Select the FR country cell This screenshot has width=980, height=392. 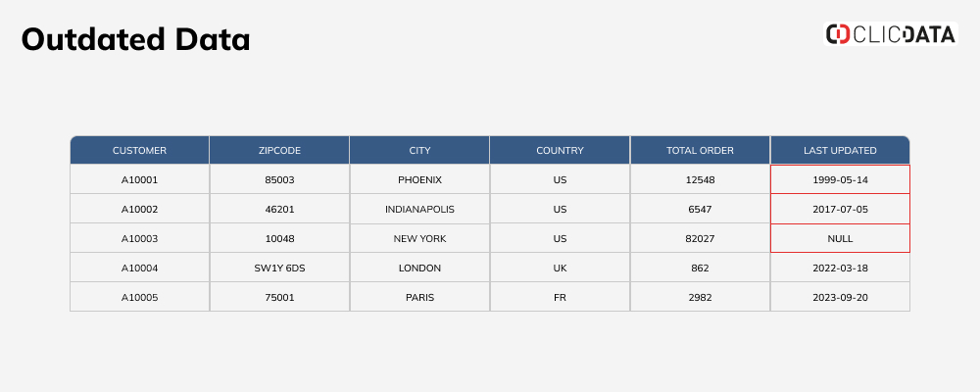560,297
